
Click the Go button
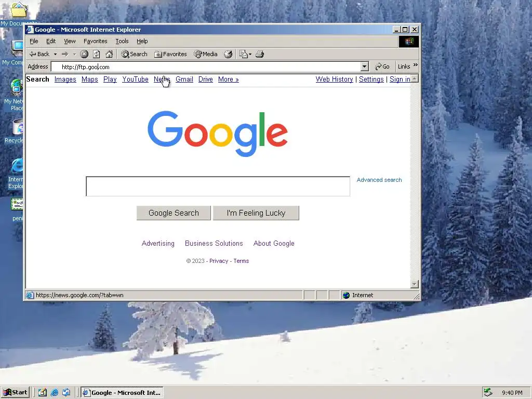[382, 66]
